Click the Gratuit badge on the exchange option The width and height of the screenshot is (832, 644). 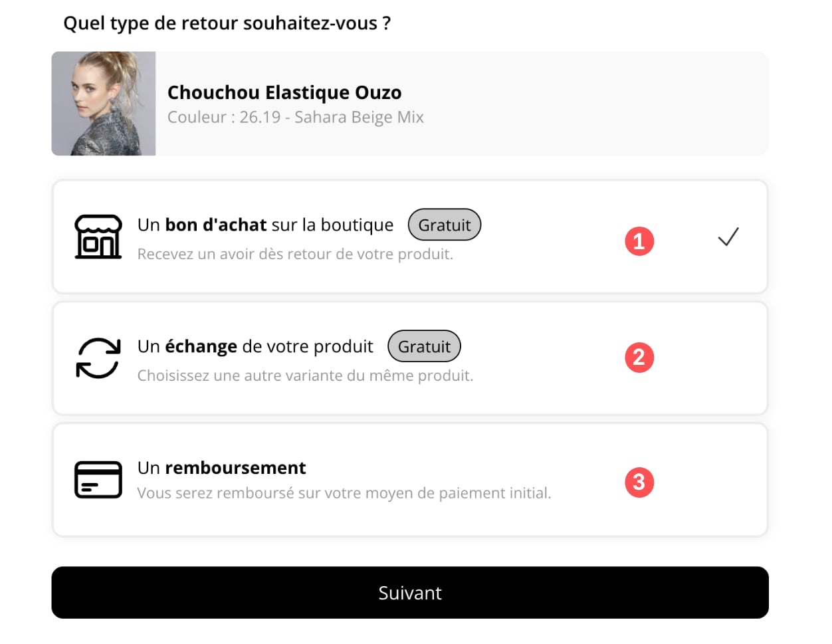click(x=424, y=347)
